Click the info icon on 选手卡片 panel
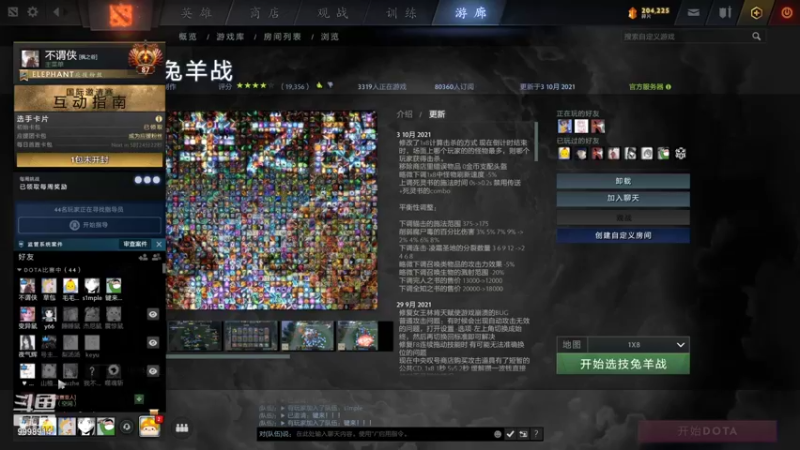This screenshot has height=450, width=800. coord(158,119)
